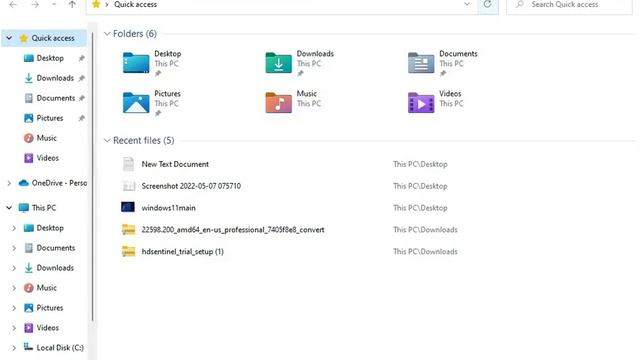640x360 pixels.
Task: Select Screenshot 2022-05-07 075710 file
Action: [x=191, y=186]
